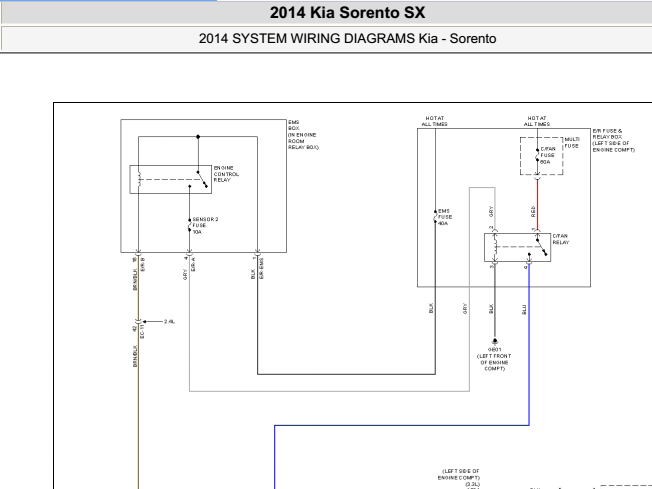
Task: Click the 'GE01' ground point label
Action: coord(494,350)
